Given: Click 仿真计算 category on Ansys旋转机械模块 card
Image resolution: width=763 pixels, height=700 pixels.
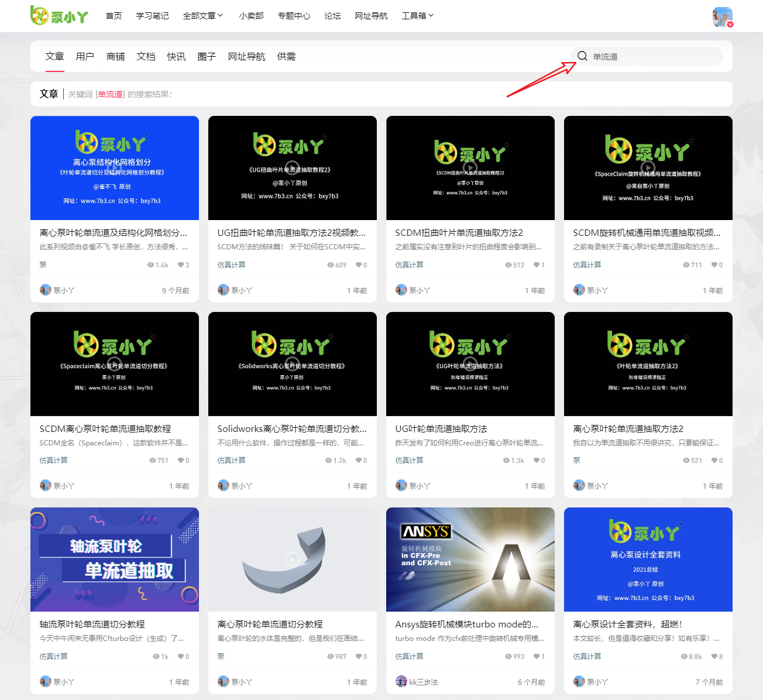Looking at the screenshot, I should [409, 657].
